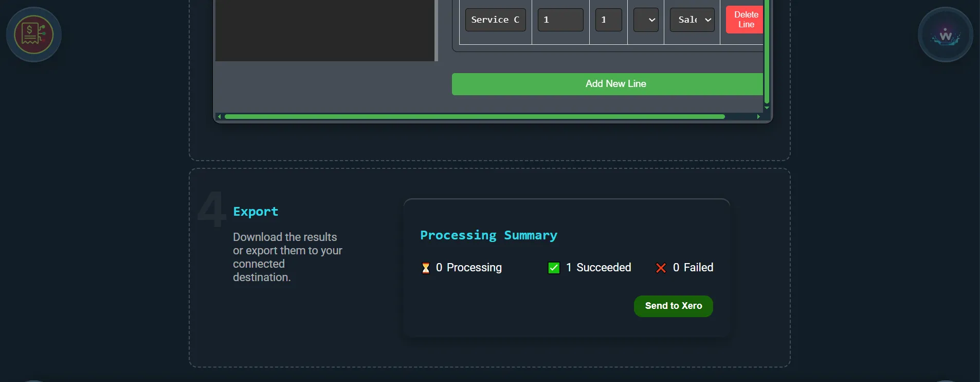Click the left arrow of horizontal scrollbar
Screen dimensions: 980x382
[x=220, y=117]
